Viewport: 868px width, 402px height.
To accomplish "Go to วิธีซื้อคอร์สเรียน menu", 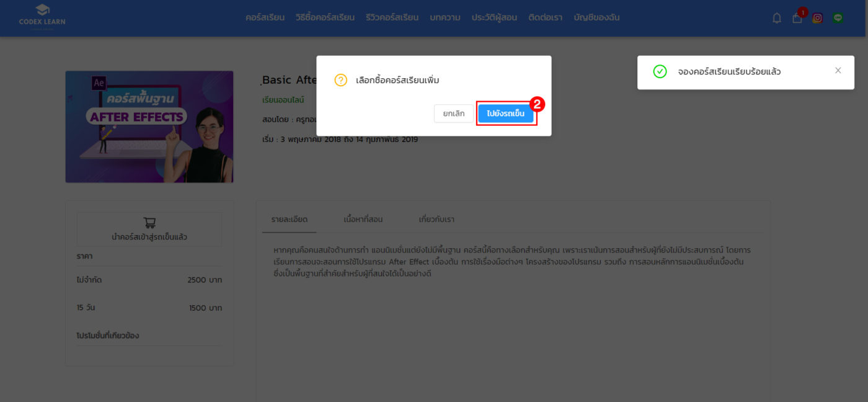I will coord(325,17).
